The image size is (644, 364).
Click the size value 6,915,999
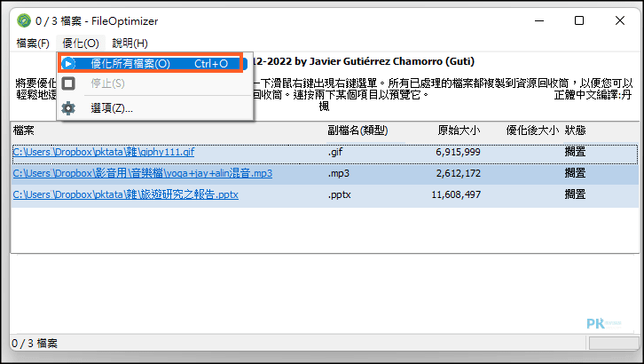coord(458,152)
